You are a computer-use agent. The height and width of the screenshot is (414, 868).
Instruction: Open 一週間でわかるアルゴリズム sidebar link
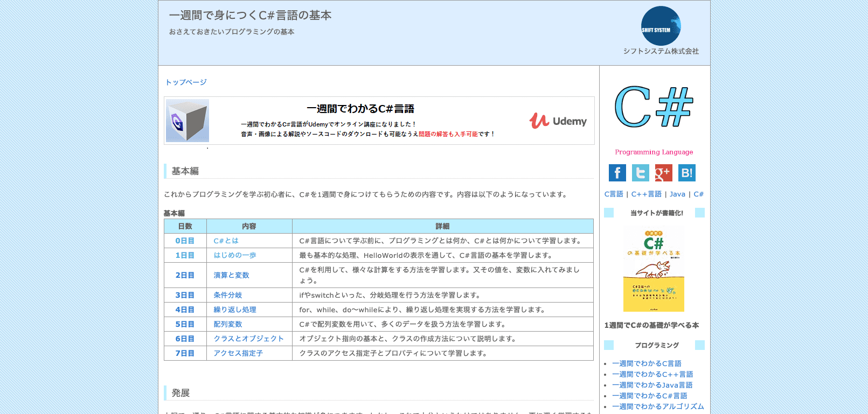[657, 407]
